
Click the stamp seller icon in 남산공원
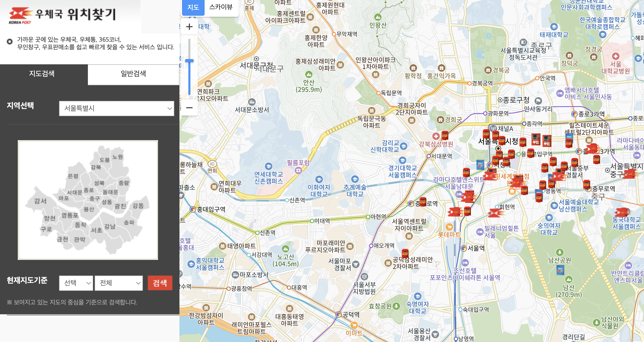[x=560, y=270]
